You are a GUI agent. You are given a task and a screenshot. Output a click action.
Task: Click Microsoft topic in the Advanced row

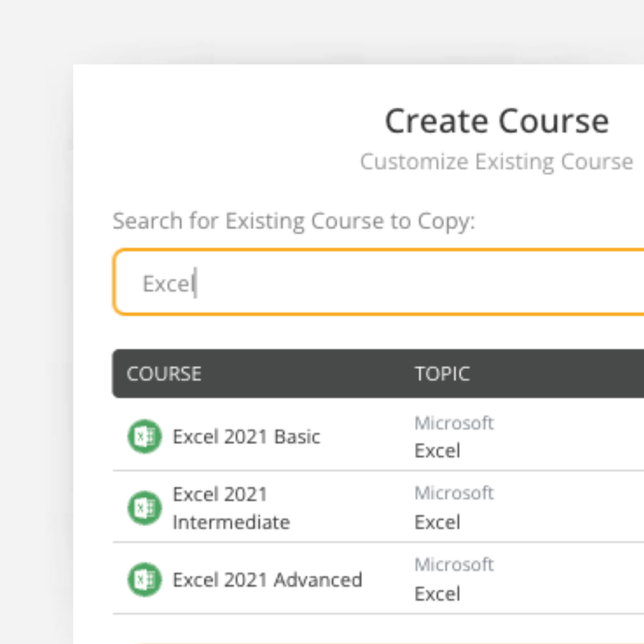click(454, 565)
